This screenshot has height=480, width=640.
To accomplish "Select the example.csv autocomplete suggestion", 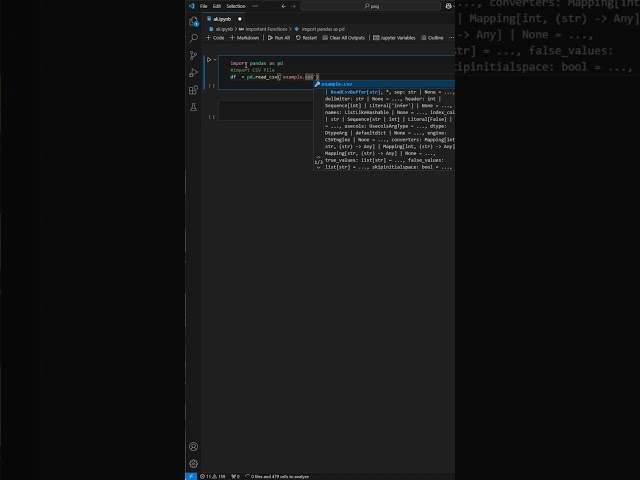I will [384, 84].
